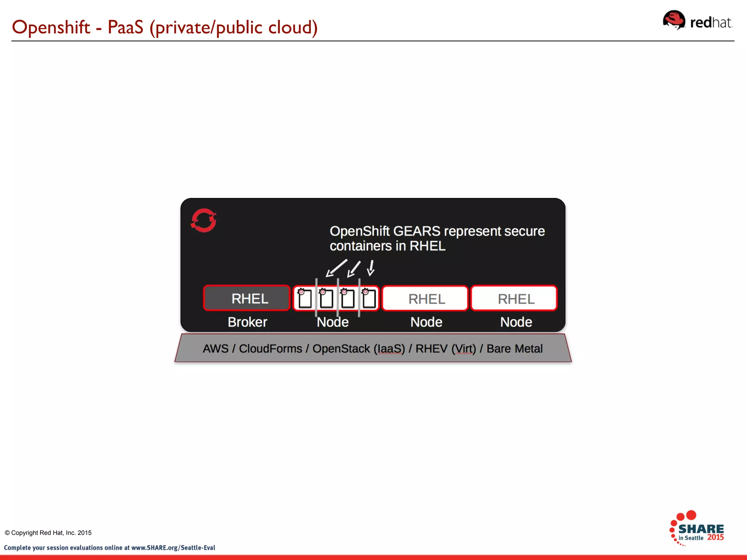Select the RHEL Broker box
This screenshot has height=560, width=747.
(247, 298)
